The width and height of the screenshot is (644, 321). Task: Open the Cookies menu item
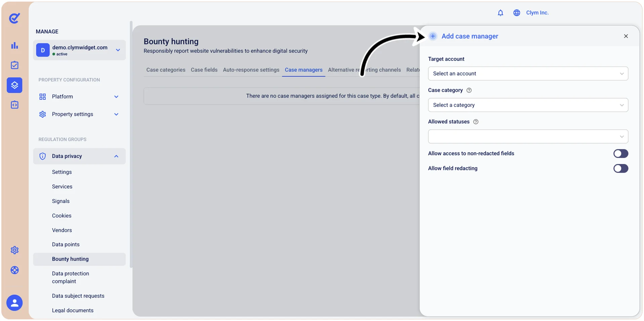(x=62, y=216)
